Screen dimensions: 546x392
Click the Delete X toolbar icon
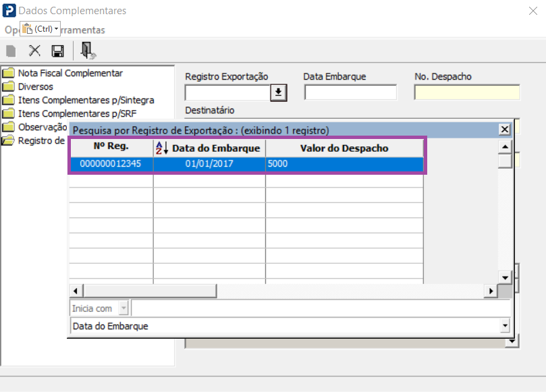tap(34, 51)
